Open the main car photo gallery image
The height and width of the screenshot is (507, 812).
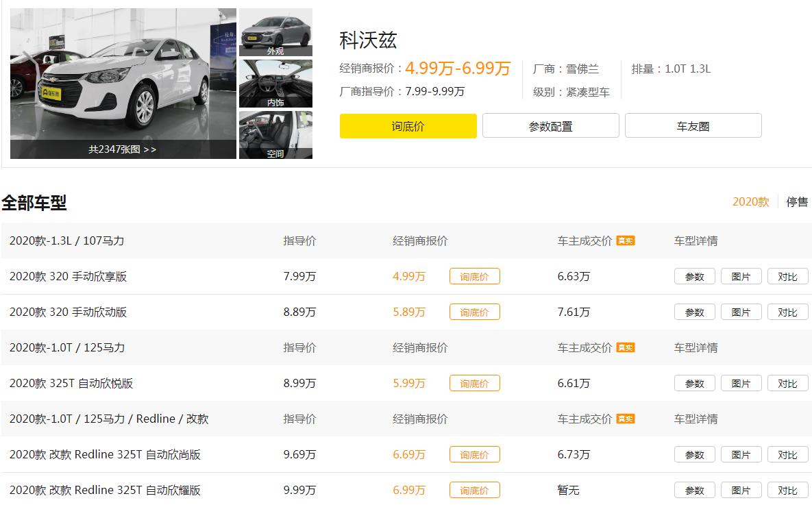(x=123, y=75)
